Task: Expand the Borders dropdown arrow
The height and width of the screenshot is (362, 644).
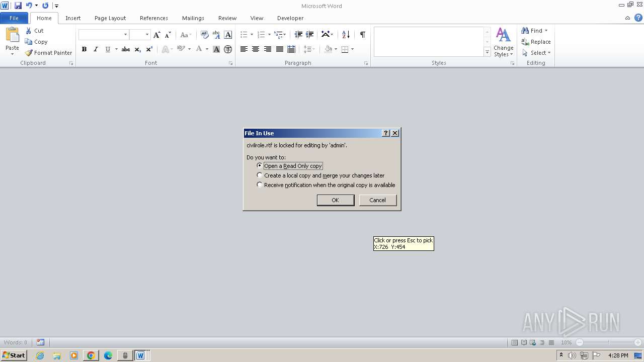Action: [x=352, y=49]
